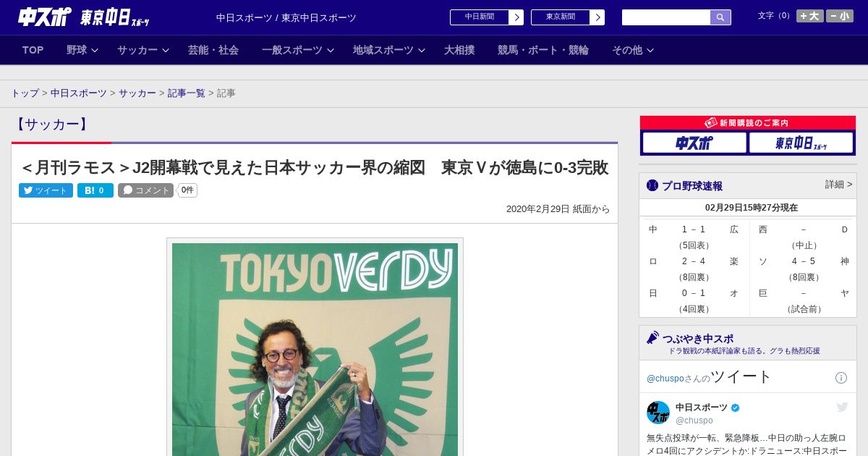Open the 競馬・ボート・競輪 section

[x=543, y=50]
